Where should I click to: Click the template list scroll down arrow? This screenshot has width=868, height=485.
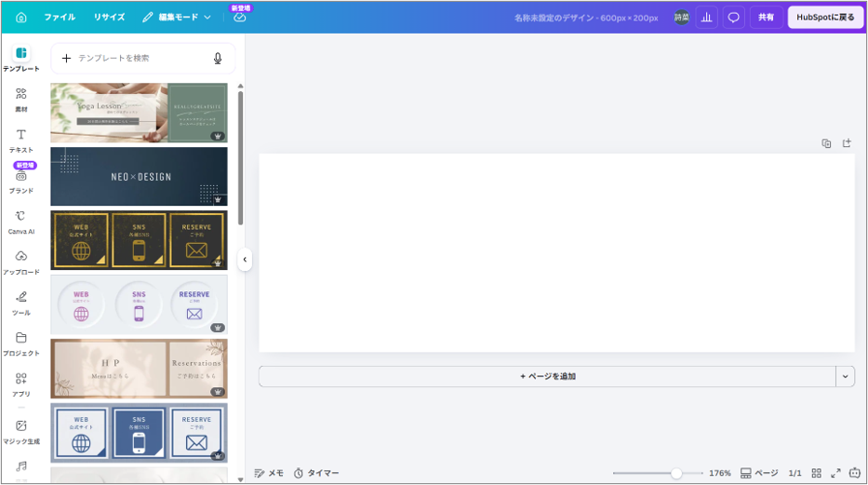(240, 479)
